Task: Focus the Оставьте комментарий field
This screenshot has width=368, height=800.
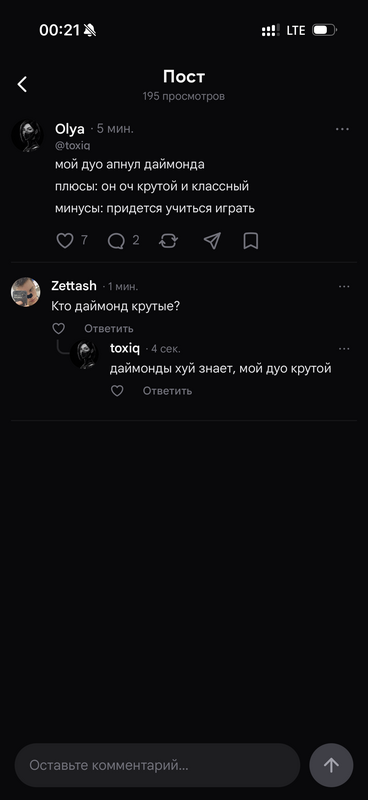Action: coord(157,765)
